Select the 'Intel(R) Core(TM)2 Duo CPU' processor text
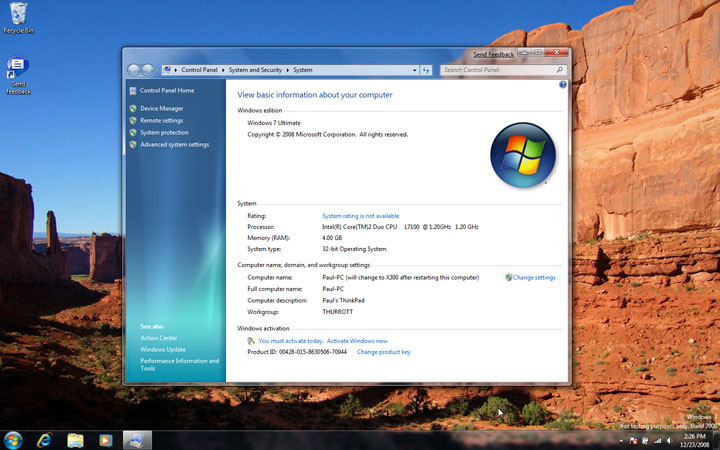720x450 pixels. (360, 227)
